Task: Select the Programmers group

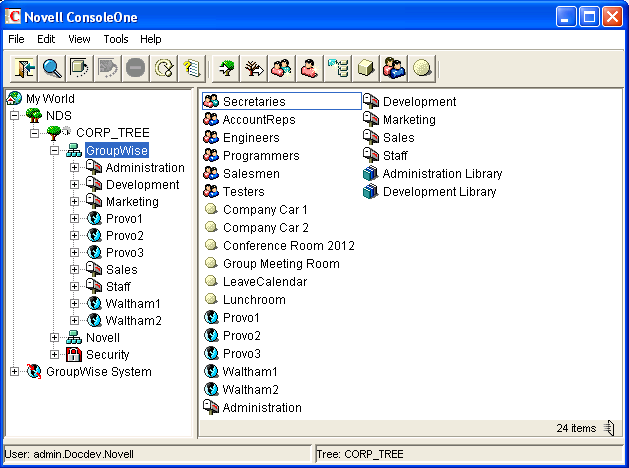Action: [x=261, y=156]
